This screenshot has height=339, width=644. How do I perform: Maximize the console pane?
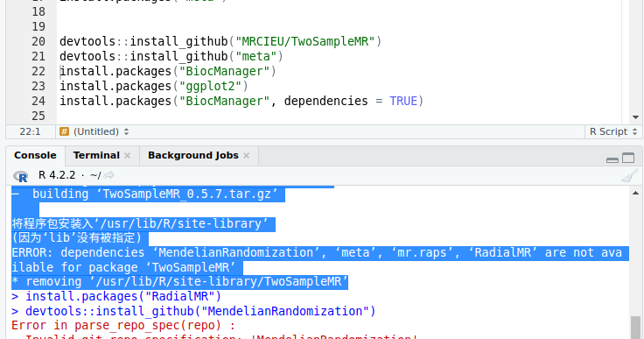[x=628, y=158]
